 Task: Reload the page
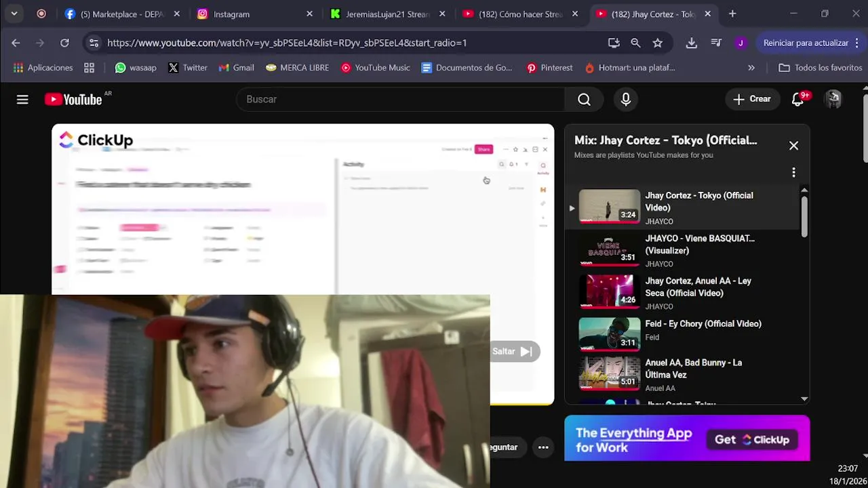[64, 43]
